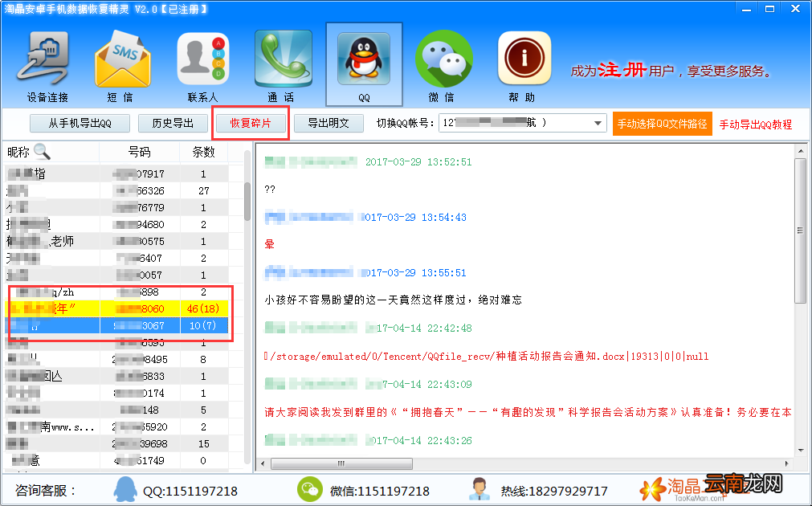Select the contact row ending q/zh

coord(117,292)
